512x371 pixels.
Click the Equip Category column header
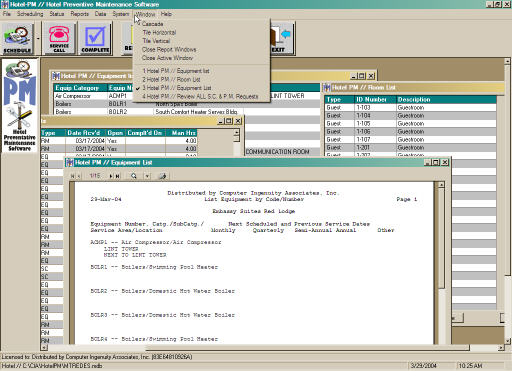pyautogui.click(x=80, y=88)
